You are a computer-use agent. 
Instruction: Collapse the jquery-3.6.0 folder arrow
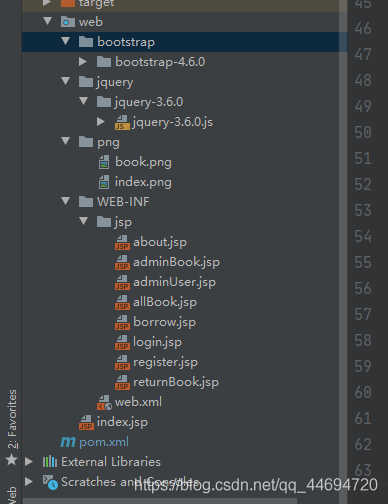[x=84, y=101]
